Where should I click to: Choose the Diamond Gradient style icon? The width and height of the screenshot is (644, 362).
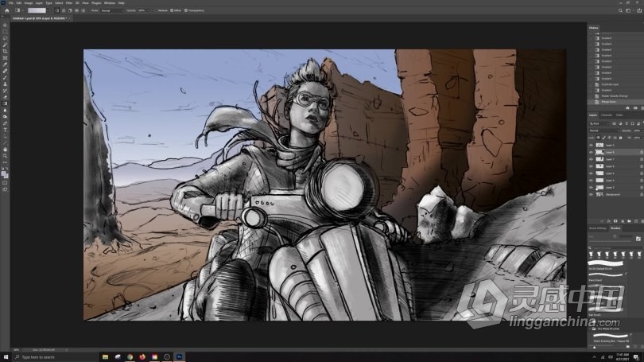[83, 10]
